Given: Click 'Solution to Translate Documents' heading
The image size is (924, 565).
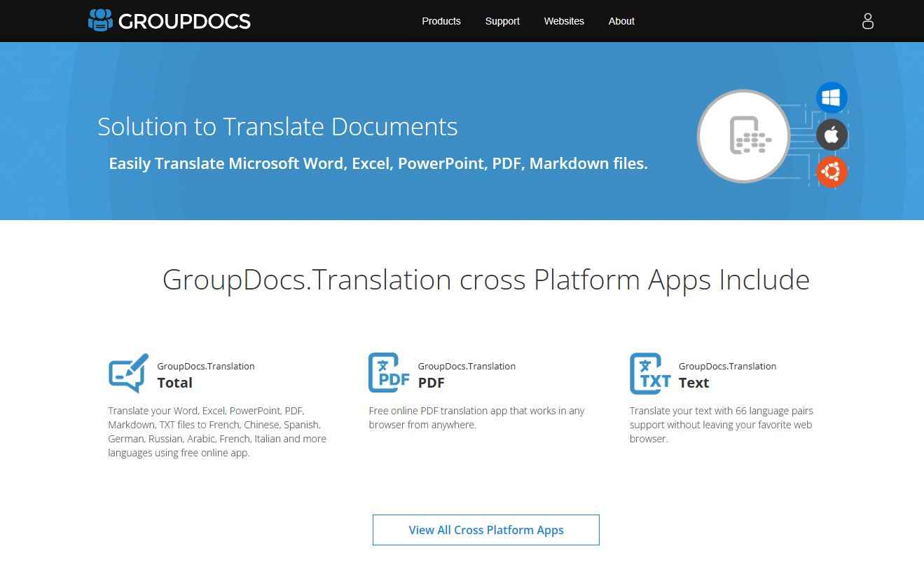Looking at the screenshot, I should (277, 127).
